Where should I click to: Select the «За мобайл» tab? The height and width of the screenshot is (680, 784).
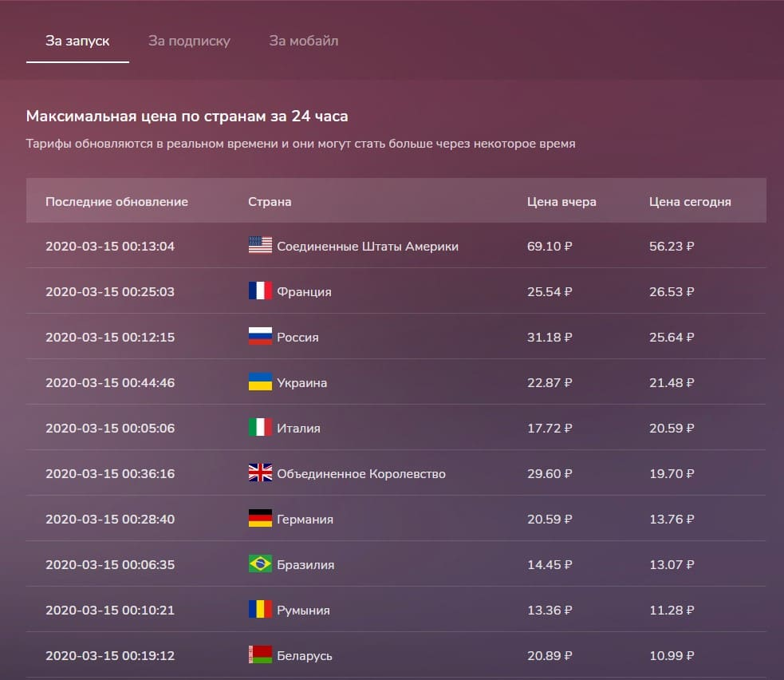(304, 41)
